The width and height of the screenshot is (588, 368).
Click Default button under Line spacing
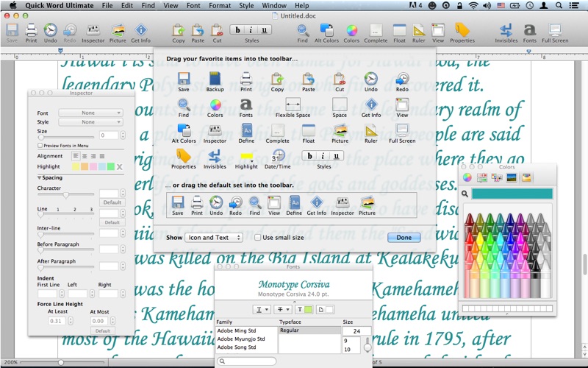[112, 222]
